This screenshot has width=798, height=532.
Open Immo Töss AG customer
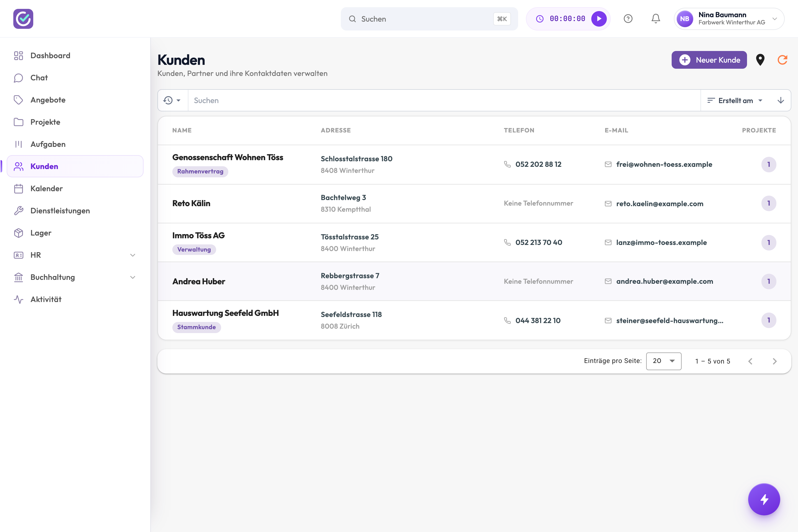click(x=474, y=243)
